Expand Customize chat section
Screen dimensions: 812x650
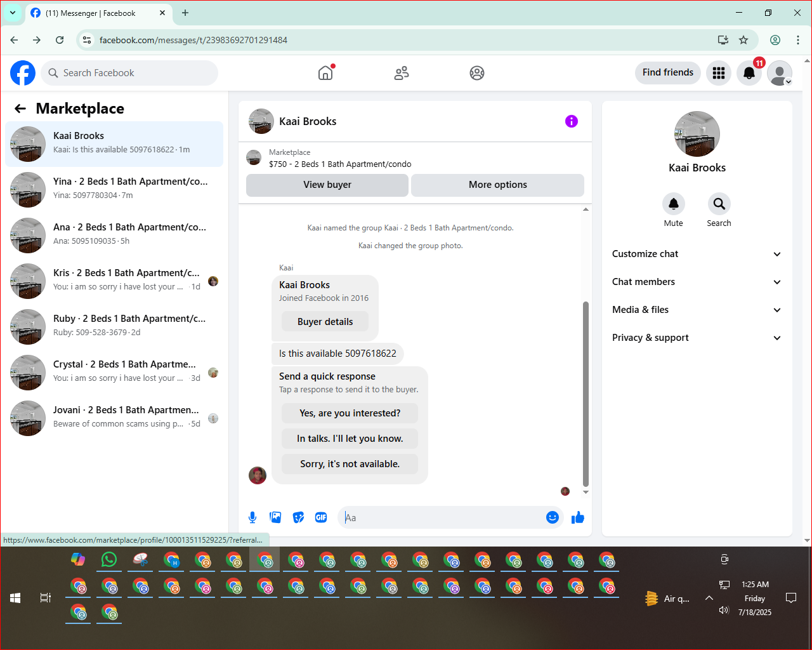coord(697,254)
